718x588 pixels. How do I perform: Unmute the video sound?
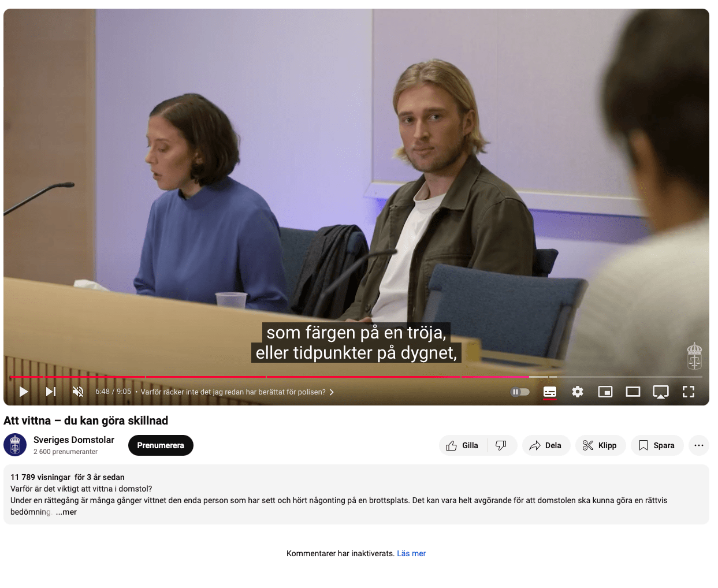78,392
